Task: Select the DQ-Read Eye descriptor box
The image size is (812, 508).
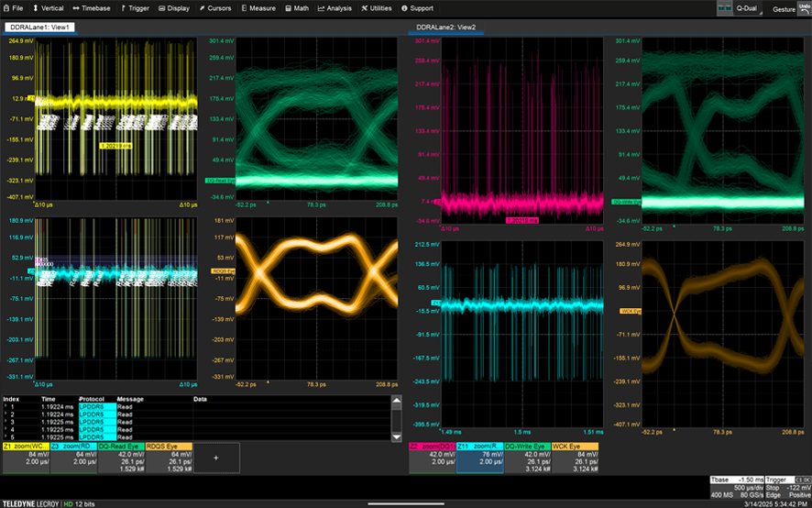Action: point(119,457)
